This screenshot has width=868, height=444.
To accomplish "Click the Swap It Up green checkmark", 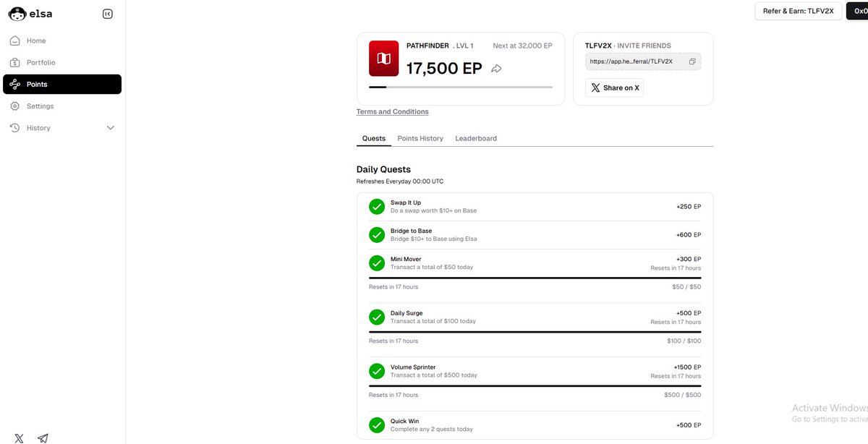I will pyautogui.click(x=377, y=207).
